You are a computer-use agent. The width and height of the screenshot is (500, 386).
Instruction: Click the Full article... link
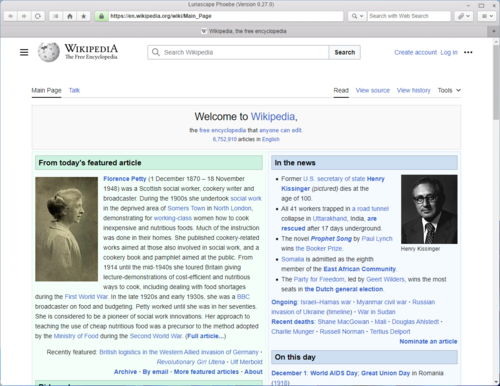(205, 336)
